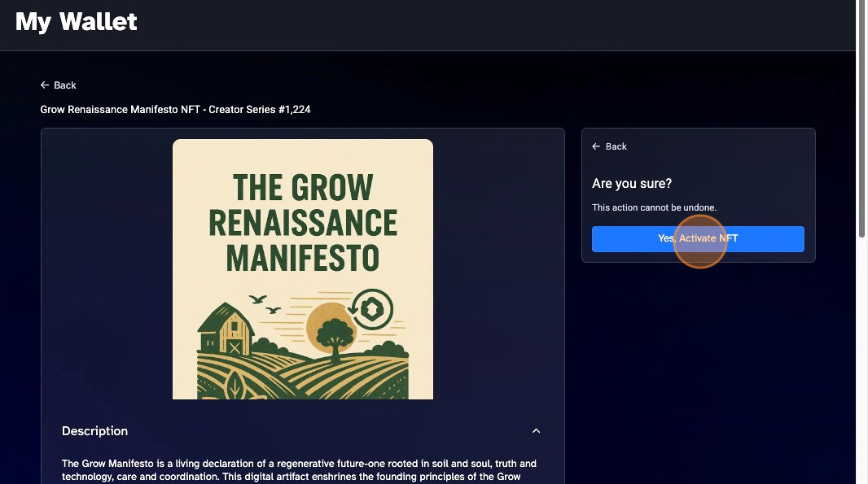The width and height of the screenshot is (868, 484).
Task: Click the circular arrow hexagon emblem in the artwork
Action: [370, 309]
